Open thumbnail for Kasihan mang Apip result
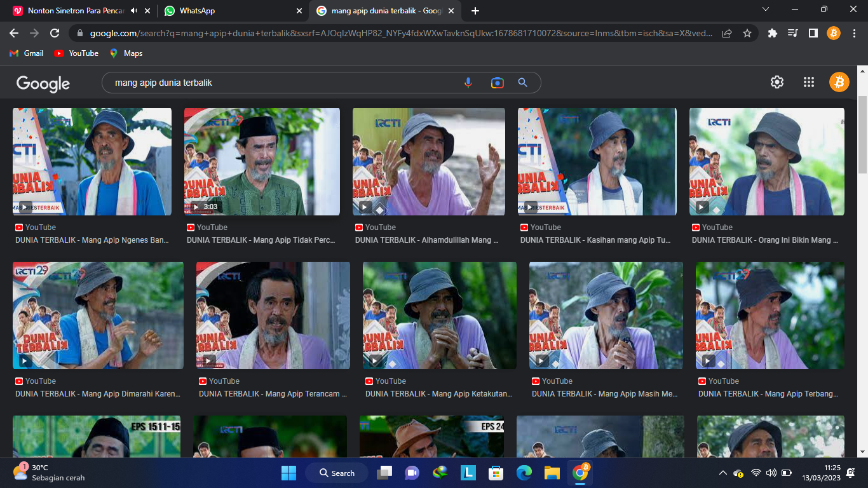 [x=597, y=161]
